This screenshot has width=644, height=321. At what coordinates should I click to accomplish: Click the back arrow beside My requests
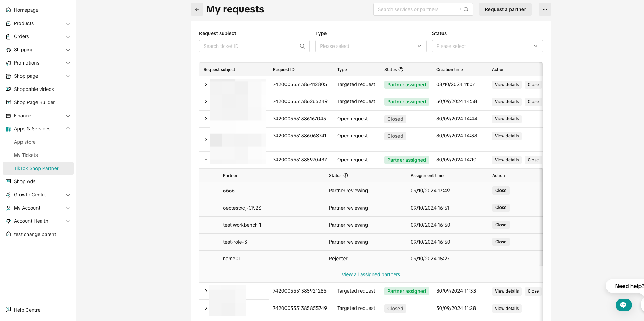pos(197,9)
